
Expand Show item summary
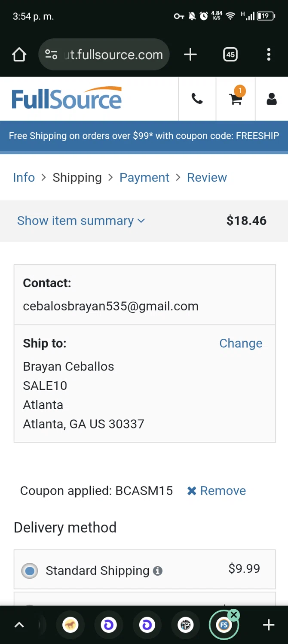pos(81,221)
